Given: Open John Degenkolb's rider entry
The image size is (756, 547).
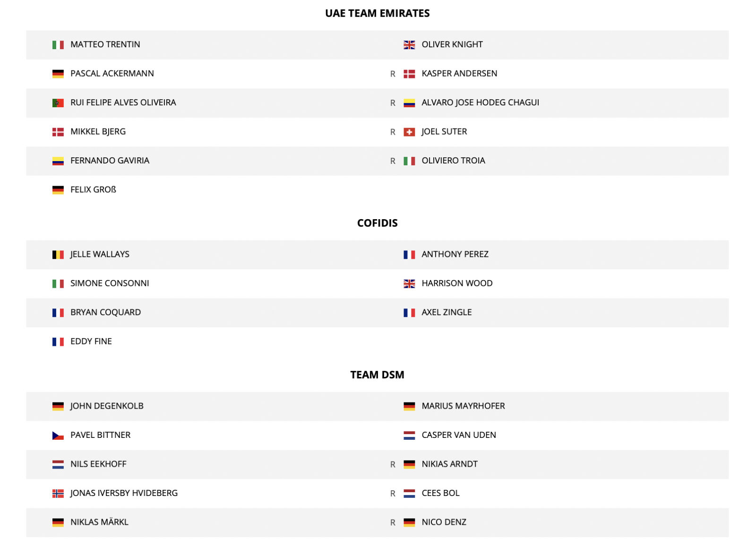Looking at the screenshot, I should tap(107, 406).
